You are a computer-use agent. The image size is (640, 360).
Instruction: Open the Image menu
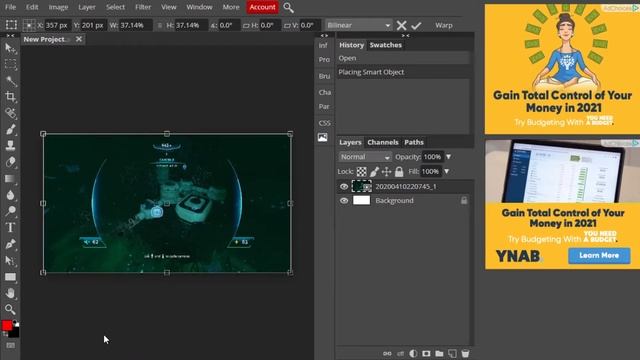pos(58,7)
